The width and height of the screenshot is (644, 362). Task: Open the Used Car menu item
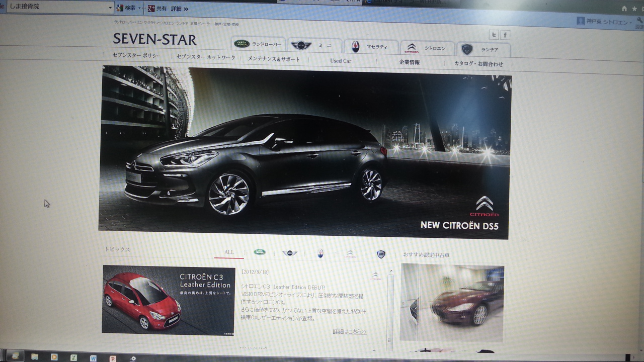point(341,61)
